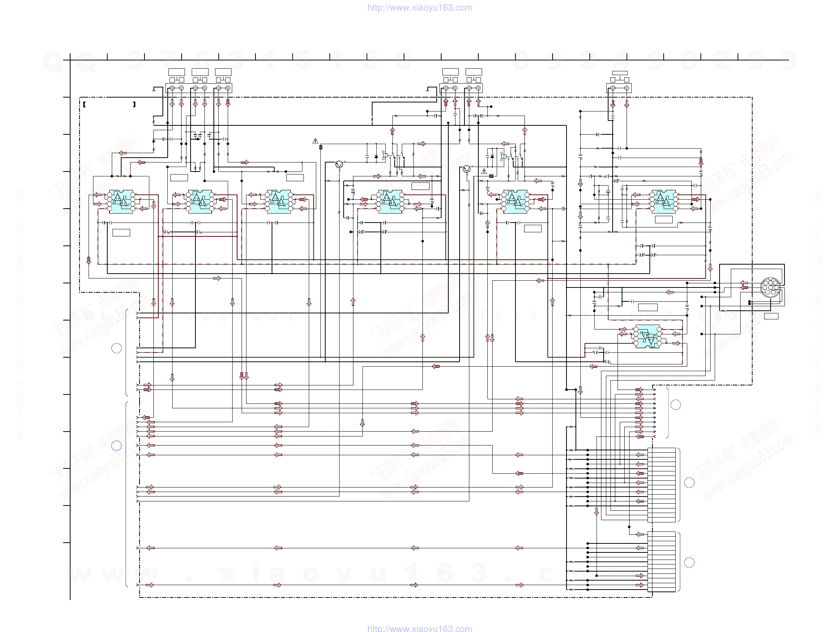The height and width of the screenshot is (632, 840).
Task: Click the leftmost RCA jack in top-left connector
Action: click(x=172, y=88)
